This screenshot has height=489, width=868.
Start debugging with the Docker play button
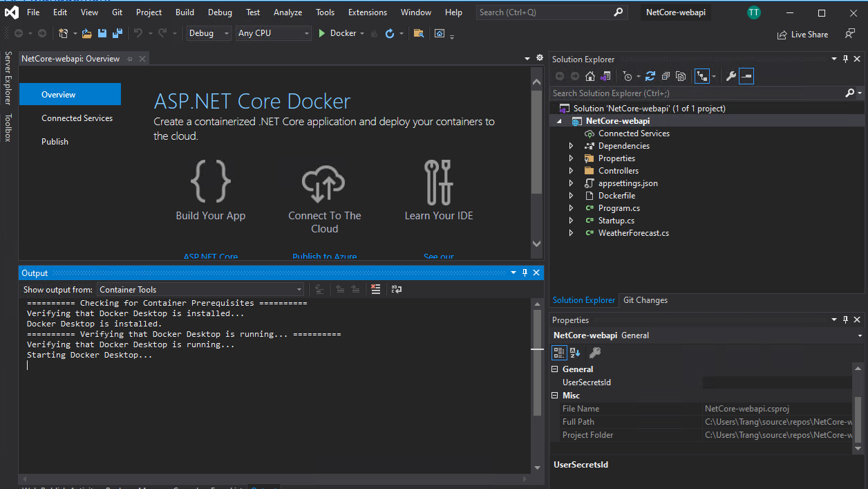pos(321,33)
